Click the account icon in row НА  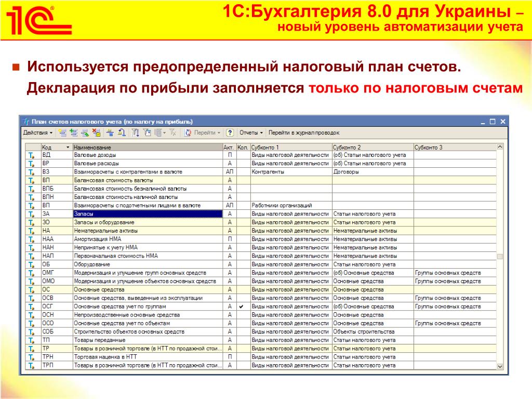coord(31,231)
